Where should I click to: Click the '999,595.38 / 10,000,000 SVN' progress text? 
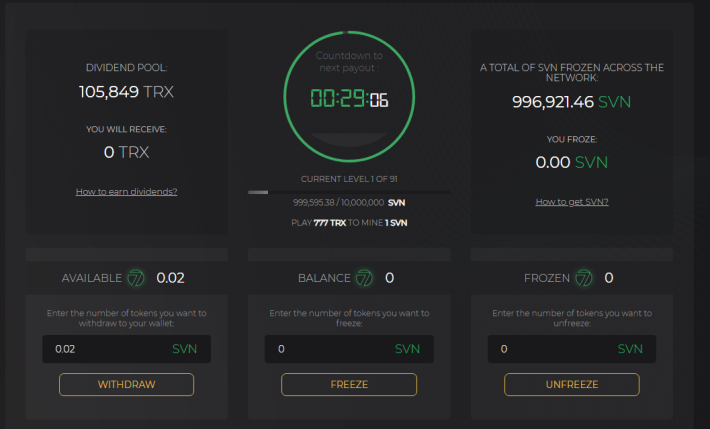349,202
